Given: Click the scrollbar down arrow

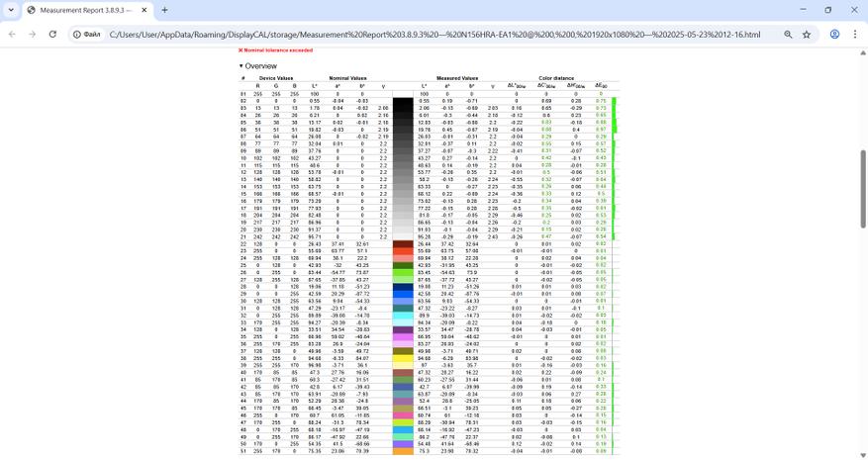Looking at the screenshot, I should (863, 455).
